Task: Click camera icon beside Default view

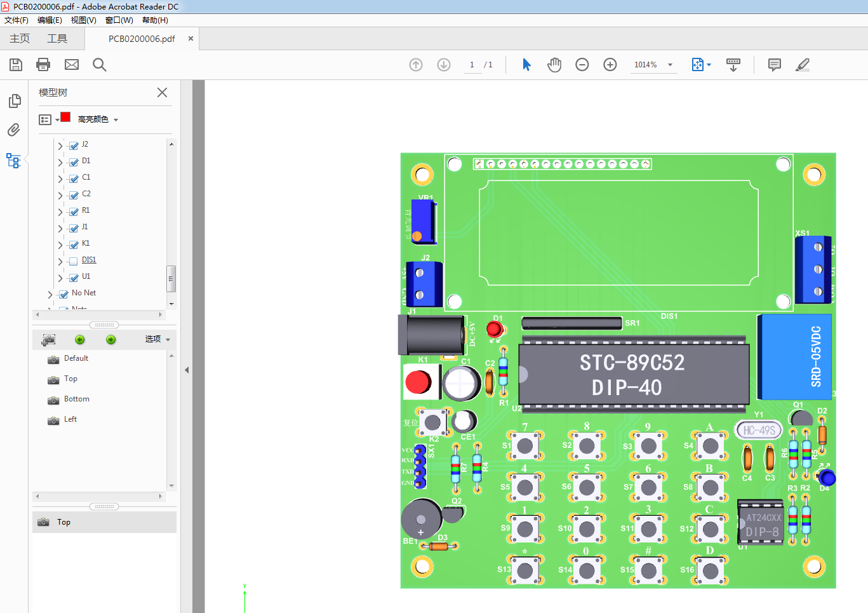Action: point(53,360)
